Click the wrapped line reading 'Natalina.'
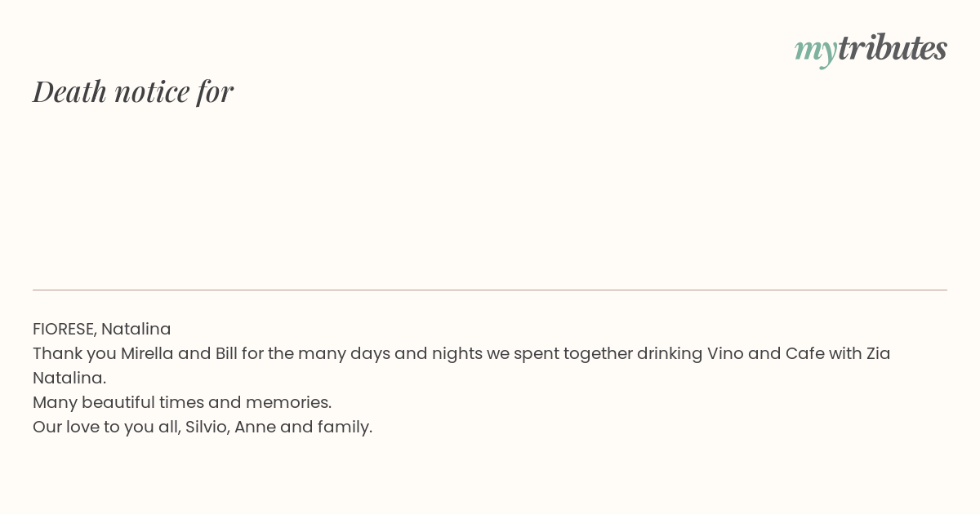Screen dimensions: 980x514 (69, 378)
